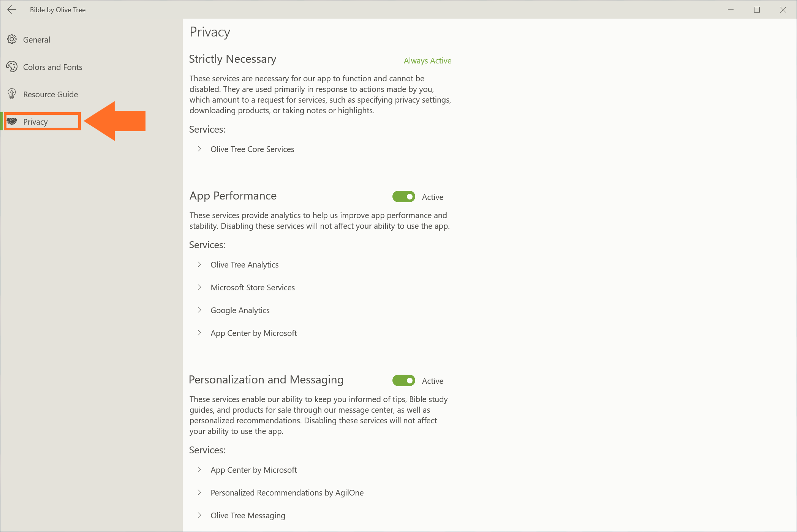The image size is (797, 532).
Task: Open the Colors and Fonts section
Action: click(53, 67)
